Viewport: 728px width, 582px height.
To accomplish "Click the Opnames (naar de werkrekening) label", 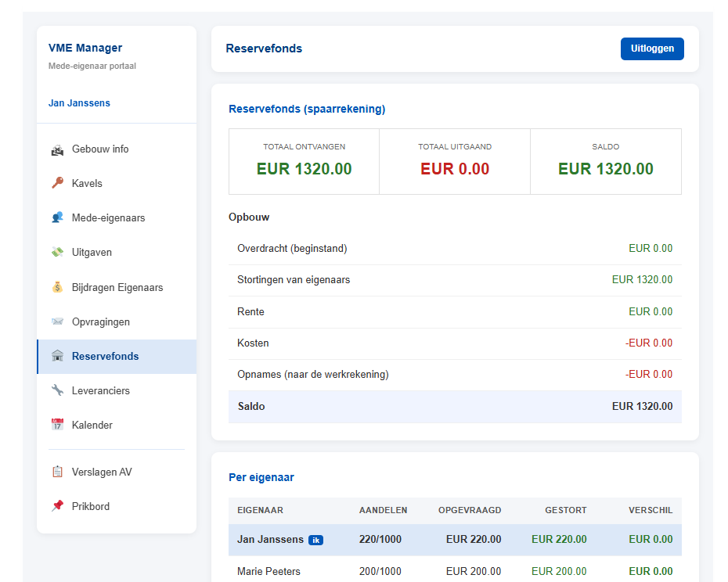I will pyautogui.click(x=313, y=375).
